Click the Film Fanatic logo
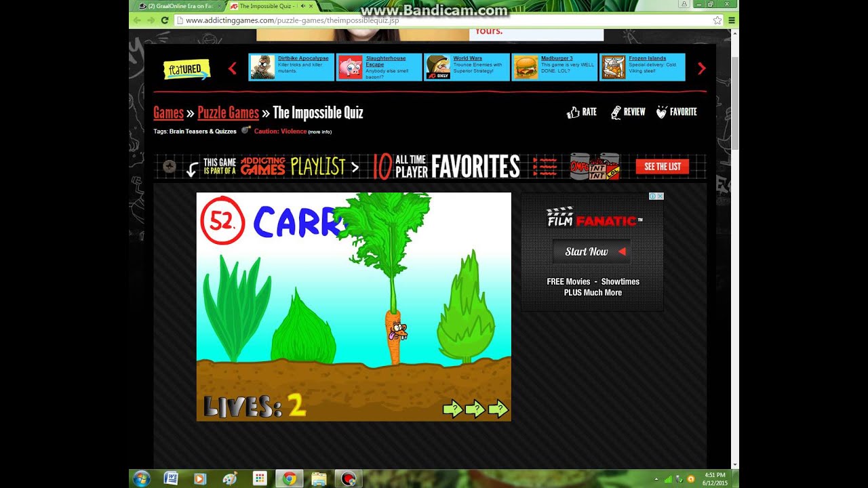Screen dimensions: 868x488 pyautogui.click(x=594, y=218)
